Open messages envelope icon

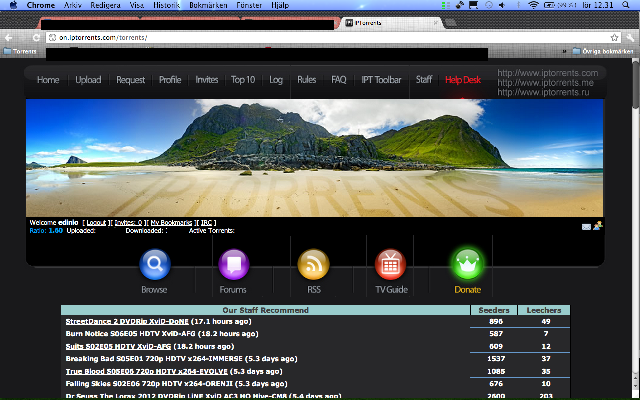pos(586,227)
